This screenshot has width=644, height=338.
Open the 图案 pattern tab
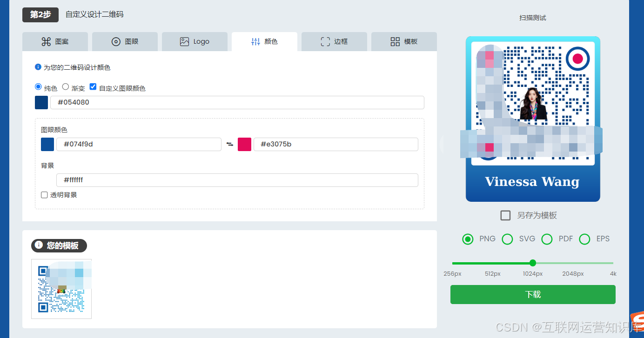coord(55,41)
